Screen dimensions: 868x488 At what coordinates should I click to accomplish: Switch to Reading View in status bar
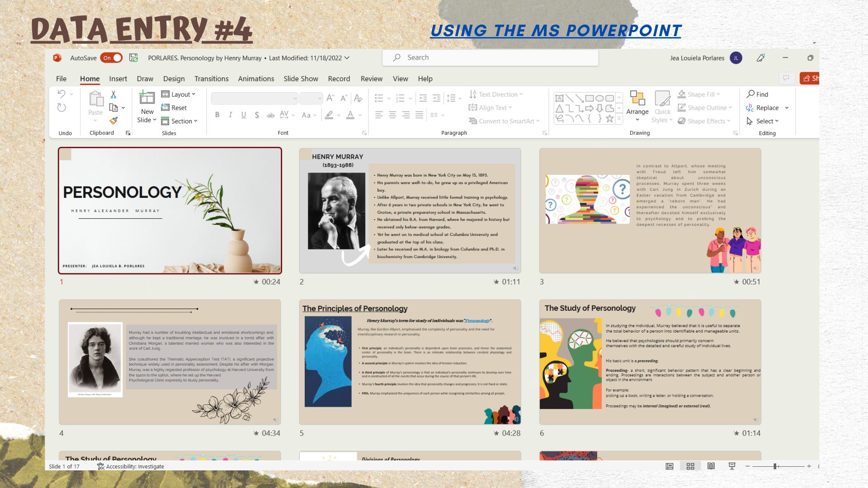[x=711, y=466]
